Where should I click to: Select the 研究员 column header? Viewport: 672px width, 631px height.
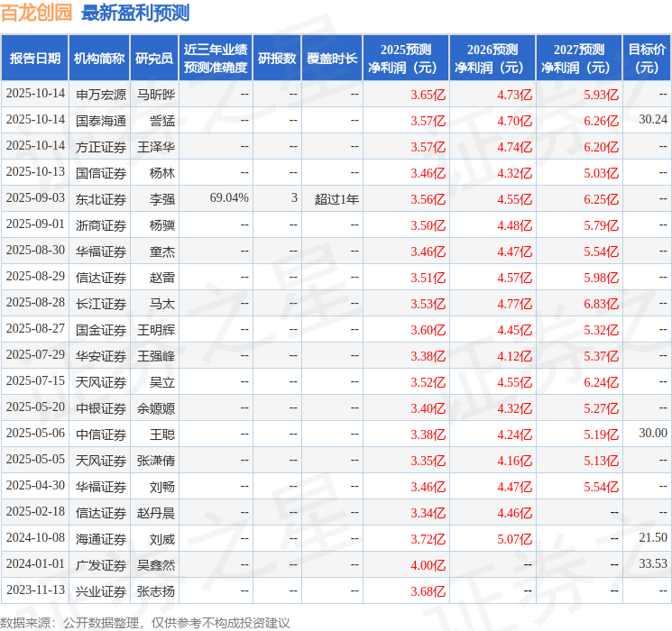click(154, 59)
